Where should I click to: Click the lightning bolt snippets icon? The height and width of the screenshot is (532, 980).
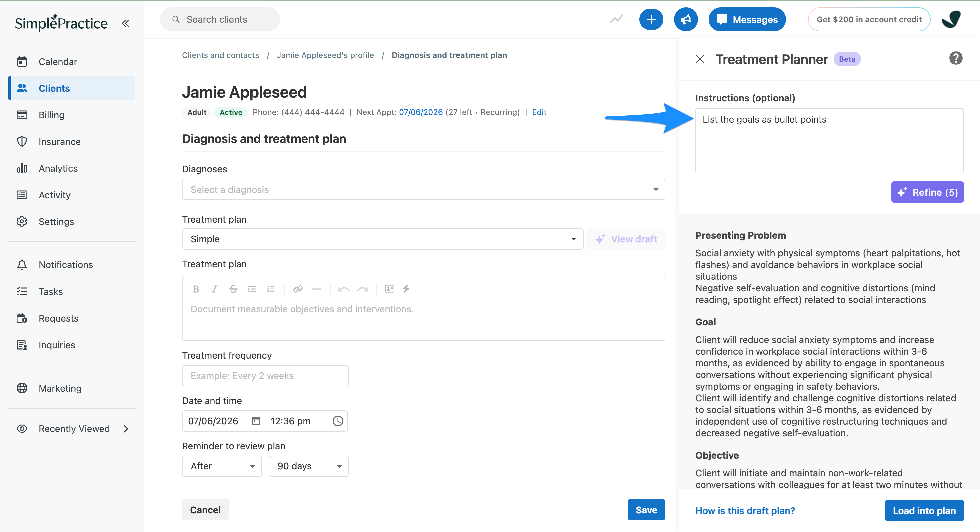tap(406, 289)
